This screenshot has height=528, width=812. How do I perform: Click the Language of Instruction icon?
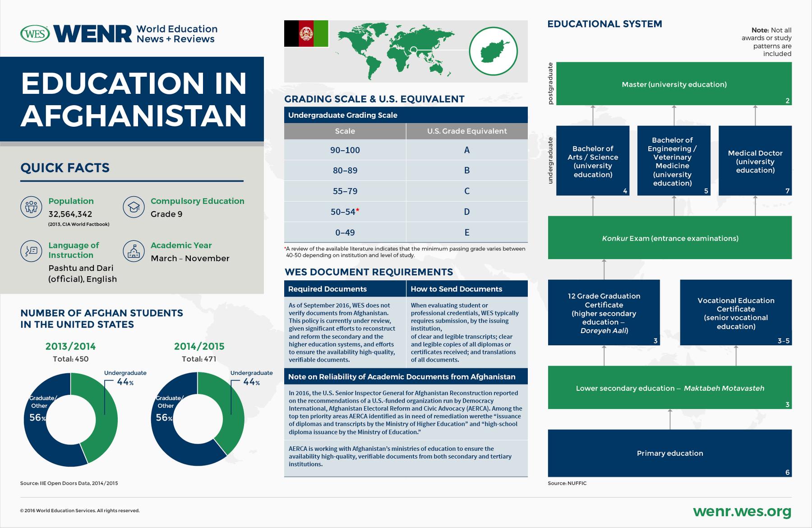point(31,251)
